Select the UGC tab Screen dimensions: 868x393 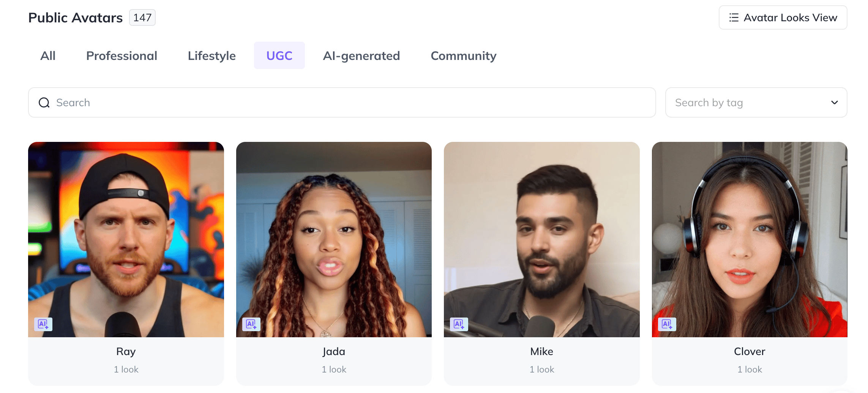tap(279, 55)
